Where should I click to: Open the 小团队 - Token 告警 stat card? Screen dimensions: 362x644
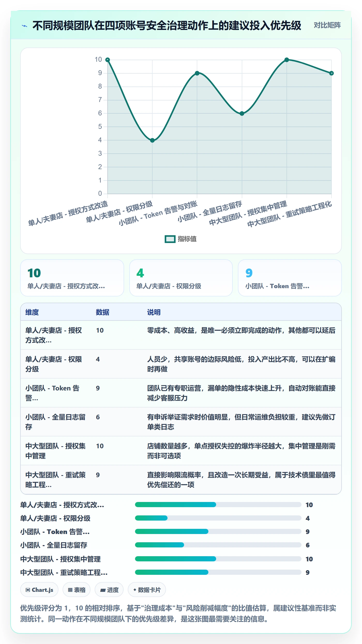point(290,278)
